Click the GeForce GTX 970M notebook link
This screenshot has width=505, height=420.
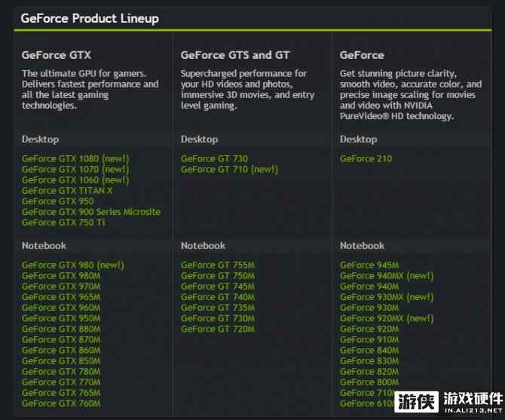point(61,287)
